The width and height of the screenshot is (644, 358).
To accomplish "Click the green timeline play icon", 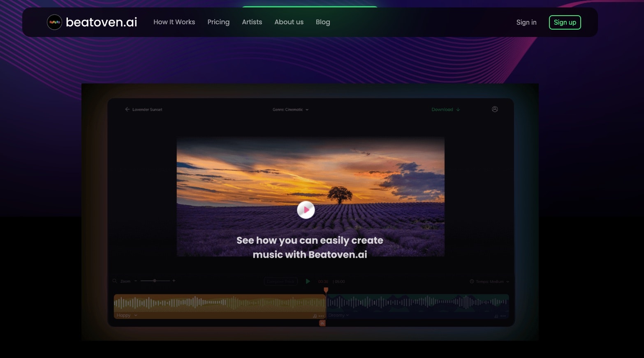I will tap(308, 282).
